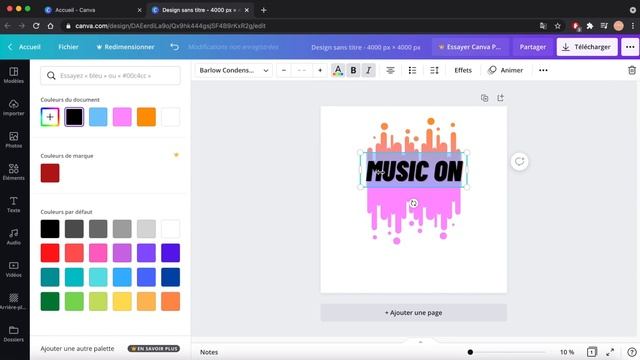Pick the bright red default color swatch
This screenshot has height=360, width=640.
point(50,253)
